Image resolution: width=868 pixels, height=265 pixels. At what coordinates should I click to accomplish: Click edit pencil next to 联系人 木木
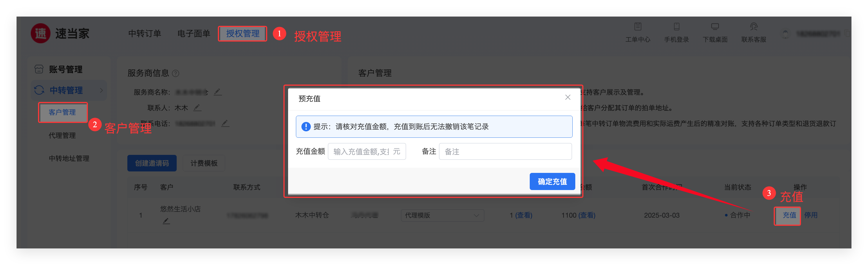pos(197,108)
